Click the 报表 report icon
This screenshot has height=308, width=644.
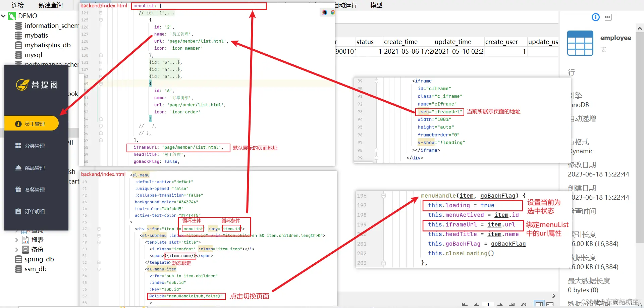pyautogui.click(x=25, y=240)
